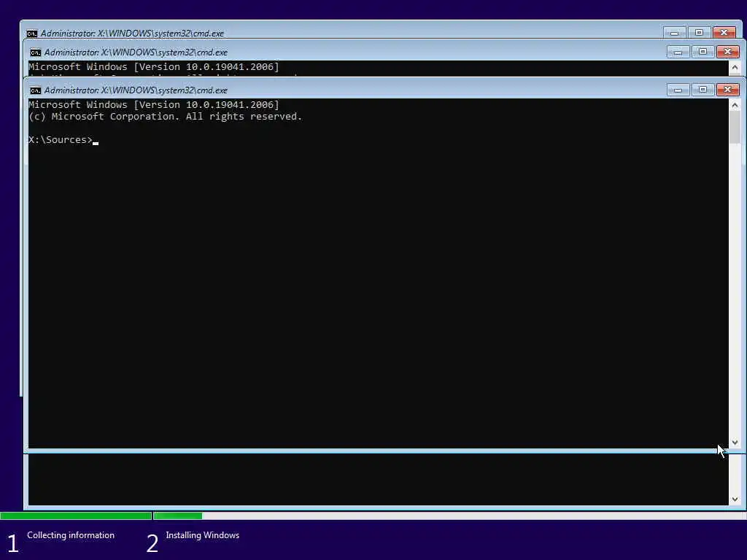Click the Collecting information step label

tap(71, 535)
